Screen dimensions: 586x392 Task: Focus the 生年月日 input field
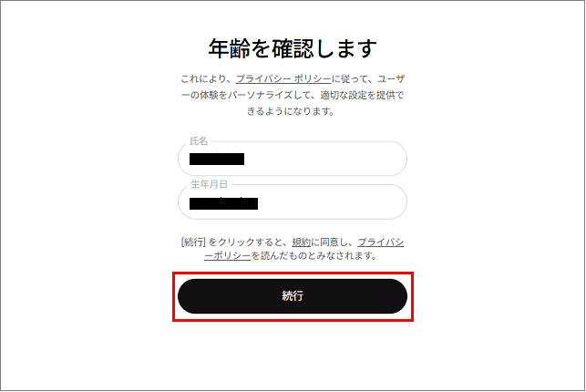pyautogui.click(x=293, y=201)
